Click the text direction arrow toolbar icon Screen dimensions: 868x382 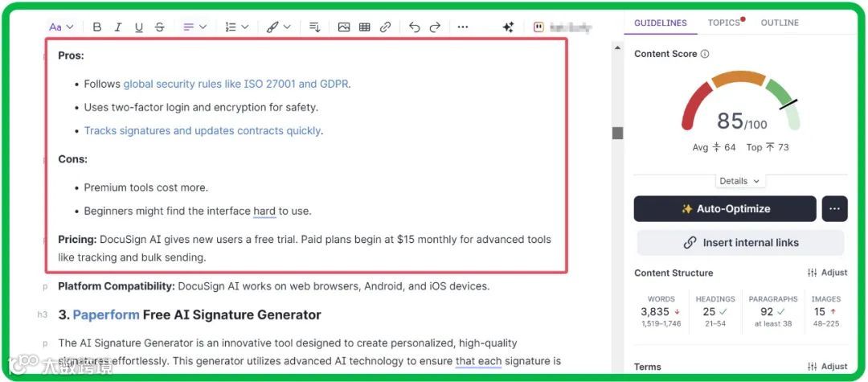click(x=314, y=27)
